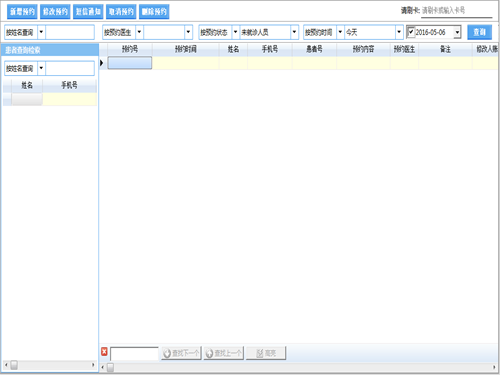Click the main table horizontal scrollbar thumb
Image resolution: width=500 pixels, height=375 pixels.
(110, 367)
